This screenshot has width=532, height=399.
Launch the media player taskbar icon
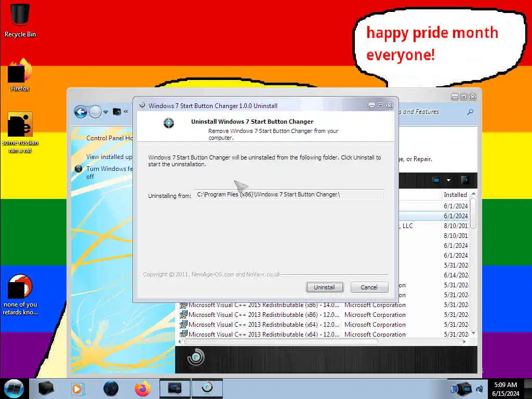(77, 389)
